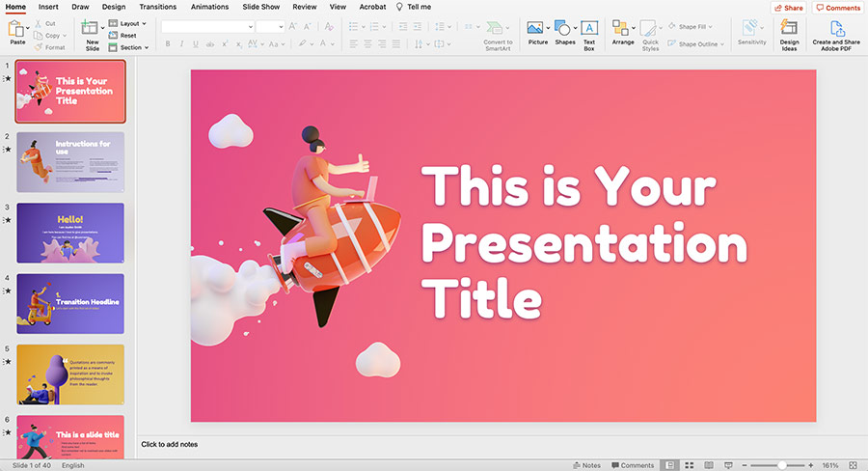Insert a Text Box

[589, 29]
